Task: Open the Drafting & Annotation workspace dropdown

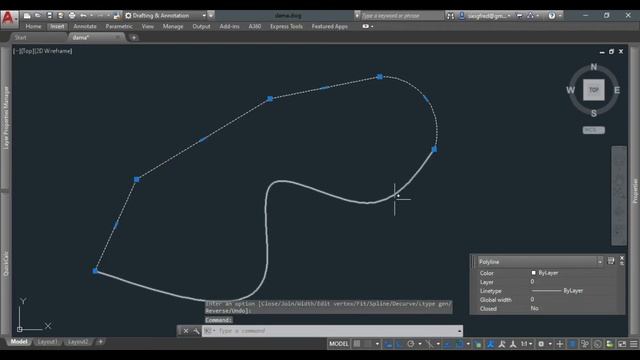Action: 204,16
